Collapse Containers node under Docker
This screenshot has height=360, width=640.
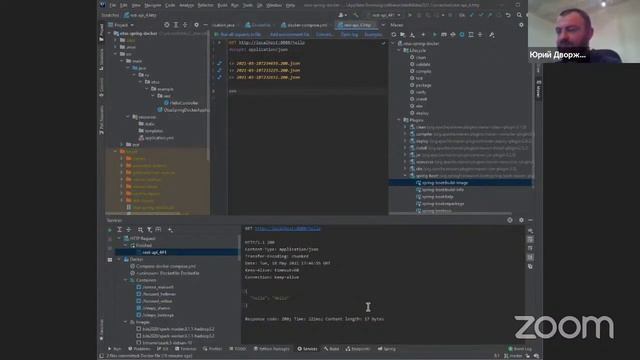click(x=125, y=280)
